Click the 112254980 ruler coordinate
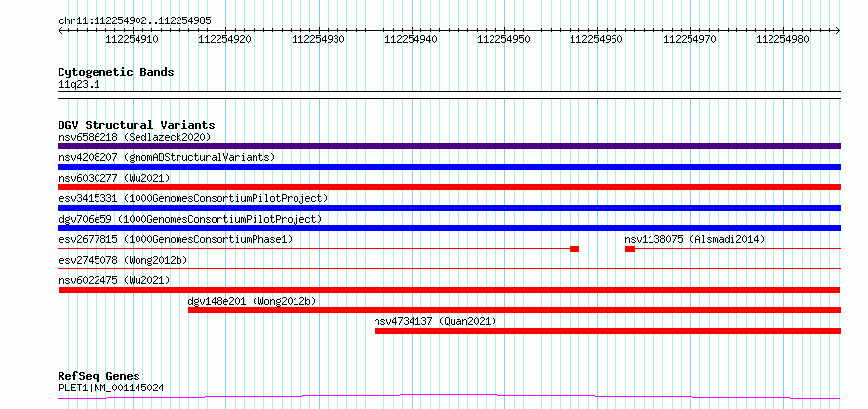Image resolution: width=868 pixels, height=409 pixels. (x=783, y=39)
